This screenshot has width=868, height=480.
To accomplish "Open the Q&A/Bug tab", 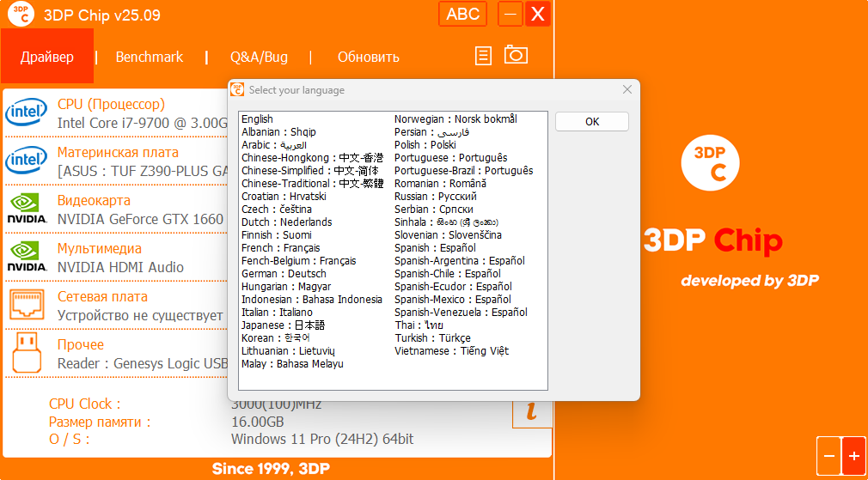I will point(259,57).
